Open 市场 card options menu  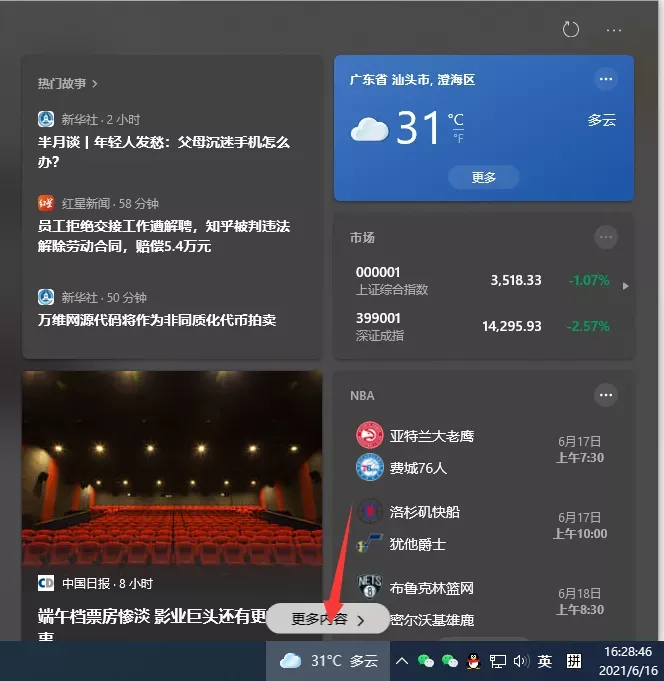pos(606,237)
